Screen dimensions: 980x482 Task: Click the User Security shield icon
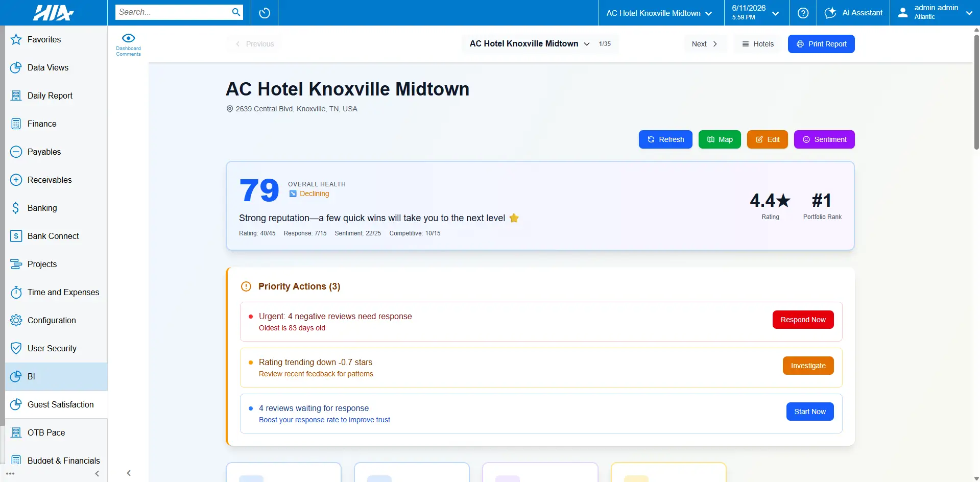click(x=16, y=348)
